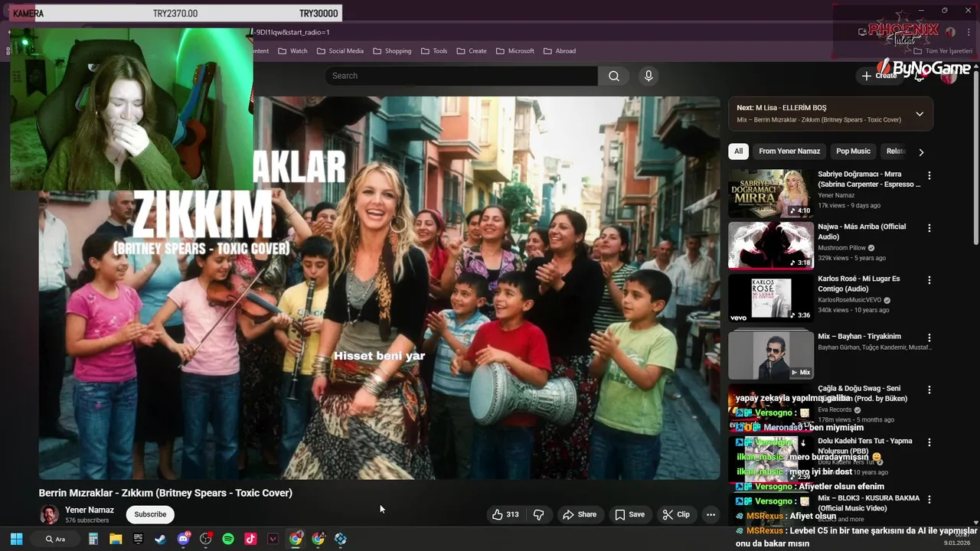Open TikTok from the taskbar
Image resolution: width=980 pixels, height=551 pixels.
point(250,539)
